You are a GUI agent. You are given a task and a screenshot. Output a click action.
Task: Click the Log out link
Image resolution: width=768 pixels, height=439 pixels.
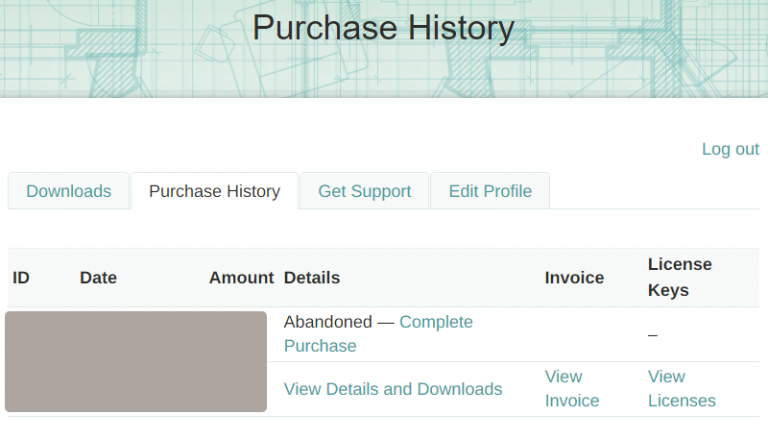tap(730, 149)
